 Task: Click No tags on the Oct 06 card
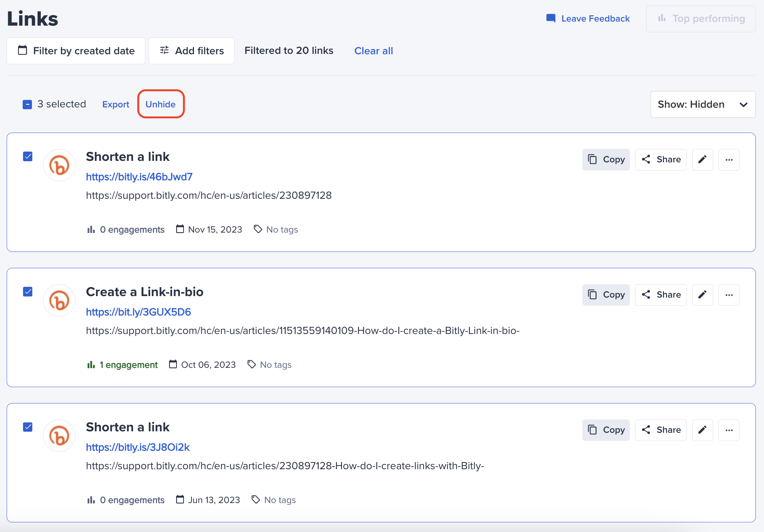pos(269,365)
